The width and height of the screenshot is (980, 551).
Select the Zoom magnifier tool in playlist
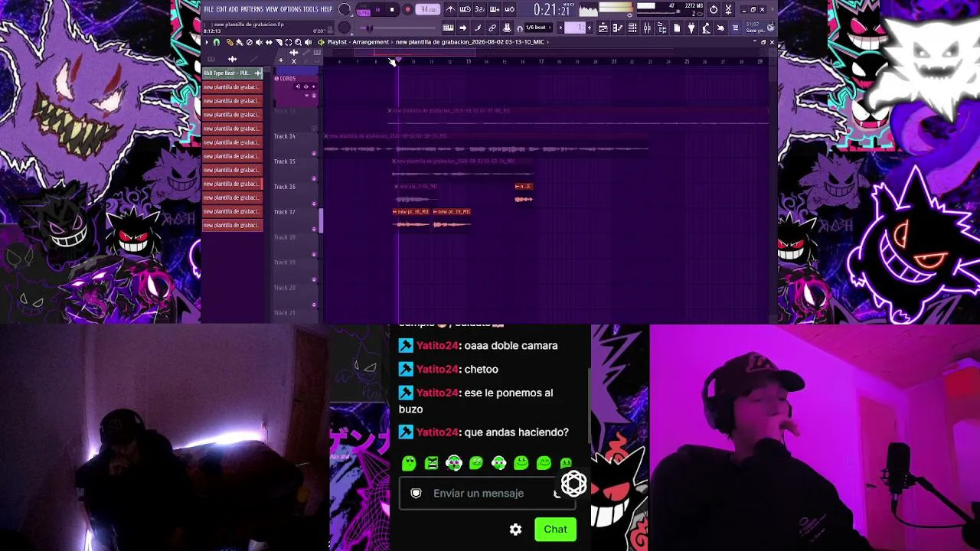tap(299, 42)
